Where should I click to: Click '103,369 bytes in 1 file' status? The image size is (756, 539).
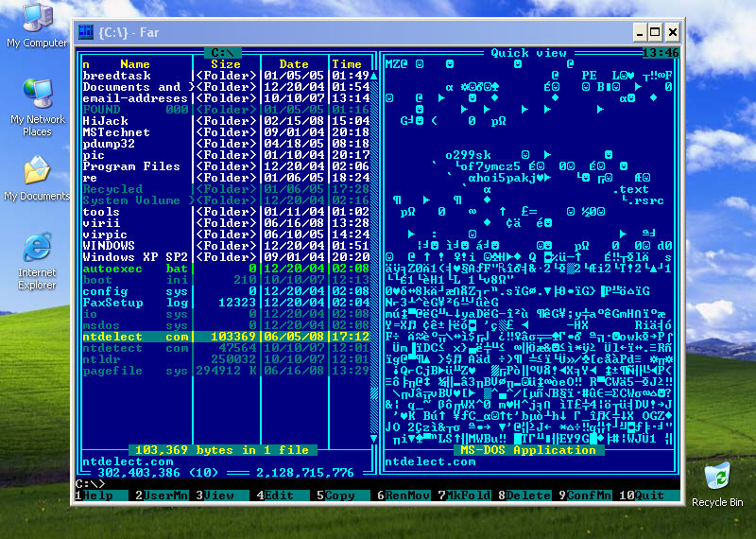tap(222, 450)
